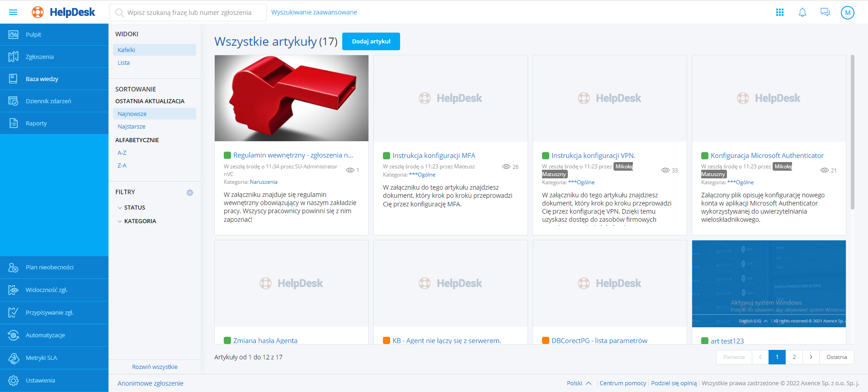Screen dimensions: 868x392
Task: Expand the STATUS filter
Action: (x=134, y=208)
